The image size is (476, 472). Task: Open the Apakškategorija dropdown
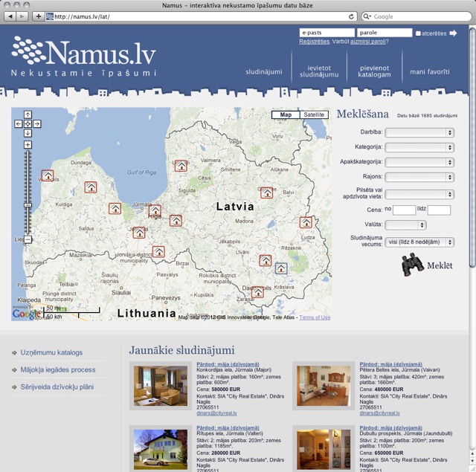419,162
